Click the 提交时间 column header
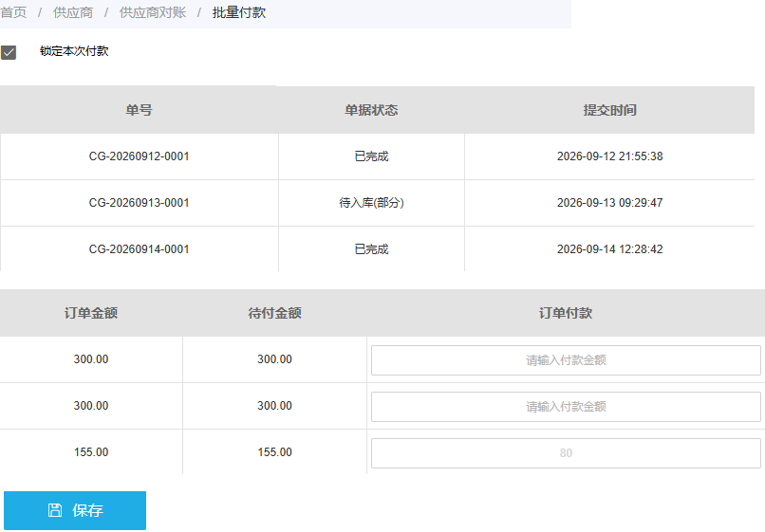Image resolution: width=765 pixels, height=532 pixels. (610, 110)
